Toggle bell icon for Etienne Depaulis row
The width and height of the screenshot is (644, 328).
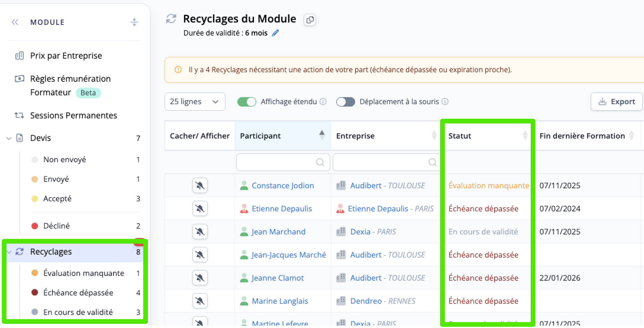click(200, 209)
